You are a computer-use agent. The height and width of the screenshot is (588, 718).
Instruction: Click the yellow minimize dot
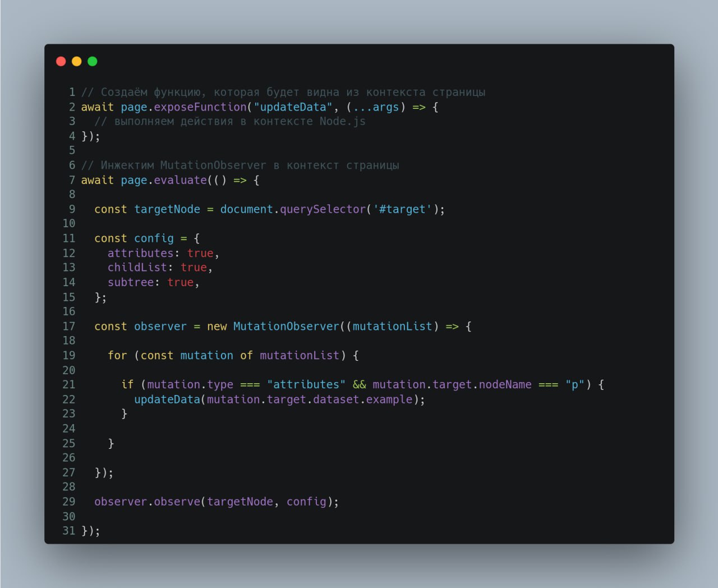77,61
